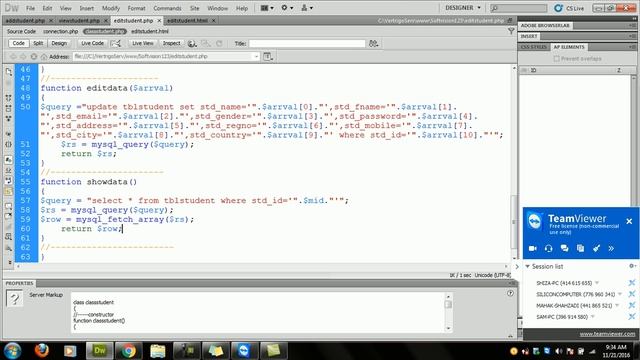
Task: Toggle Live View
Action: coord(142,43)
